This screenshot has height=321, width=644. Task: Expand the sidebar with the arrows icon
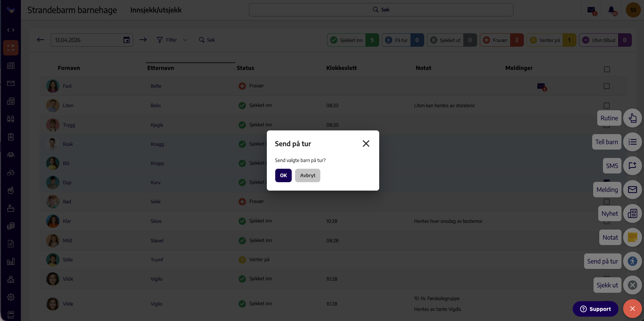coord(11,30)
